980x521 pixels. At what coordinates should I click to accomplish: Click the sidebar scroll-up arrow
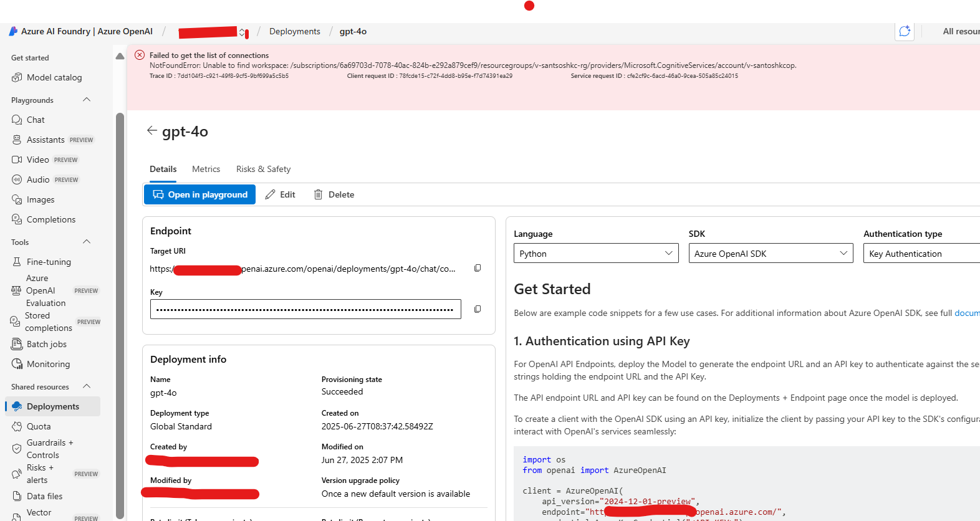pos(120,56)
